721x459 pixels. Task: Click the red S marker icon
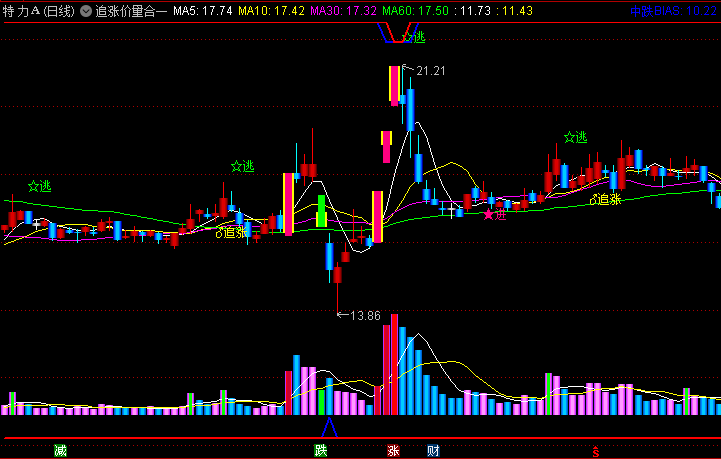click(596, 451)
